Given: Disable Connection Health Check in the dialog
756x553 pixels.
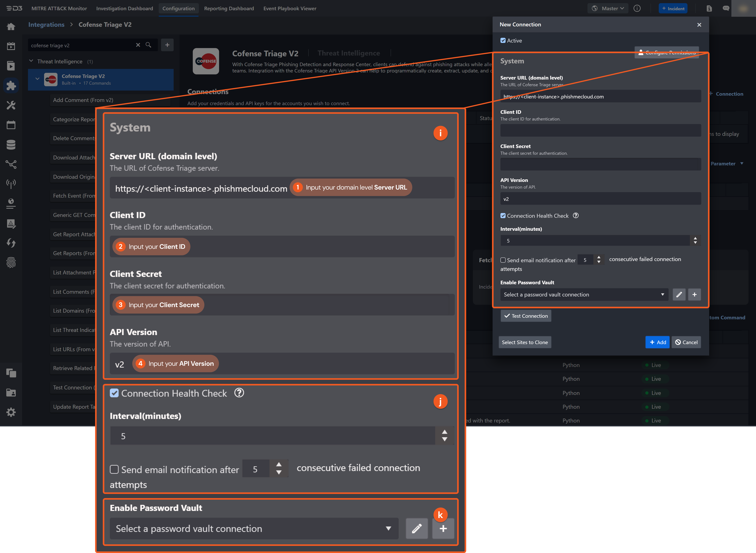Looking at the screenshot, I should point(503,216).
